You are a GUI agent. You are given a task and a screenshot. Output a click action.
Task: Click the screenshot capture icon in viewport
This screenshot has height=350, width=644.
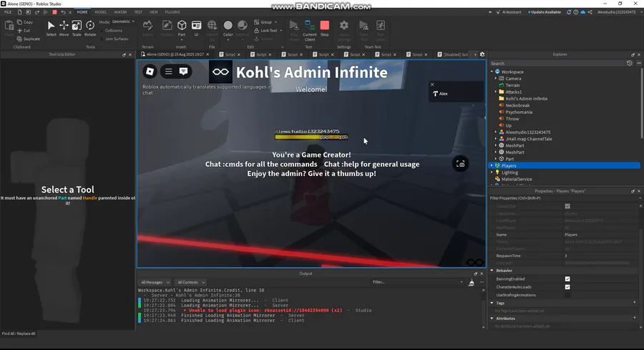point(460,164)
